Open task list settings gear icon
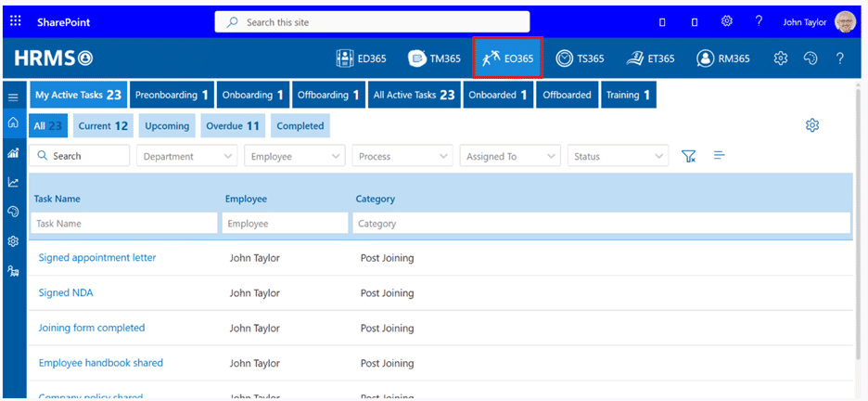Screen dimensions: 868x401 pos(812,125)
